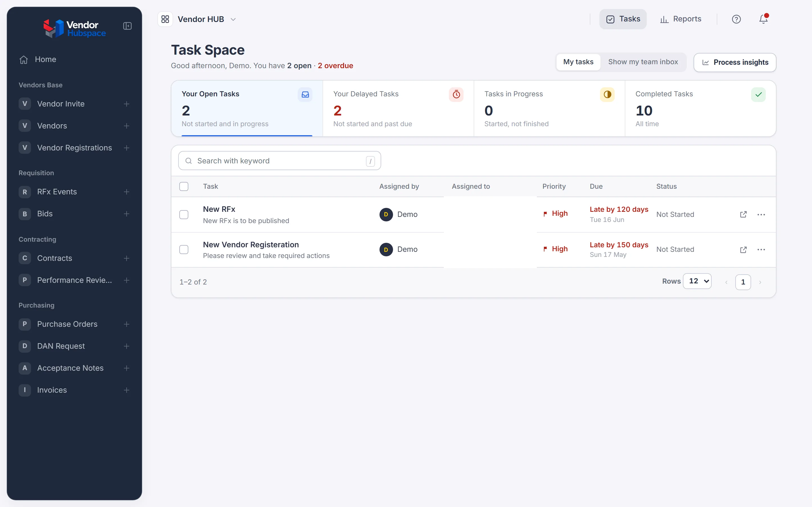
Task: Click the Process insights button
Action: pos(735,62)
